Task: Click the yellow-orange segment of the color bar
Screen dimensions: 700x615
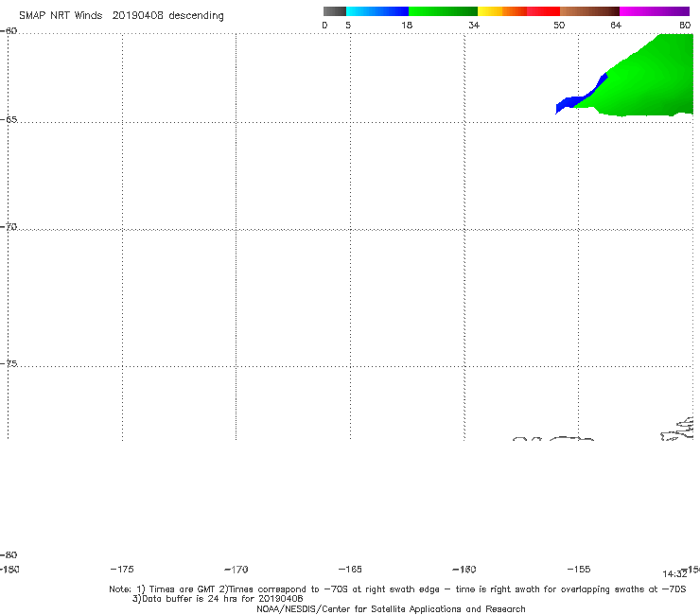Action: click(502, 11)
